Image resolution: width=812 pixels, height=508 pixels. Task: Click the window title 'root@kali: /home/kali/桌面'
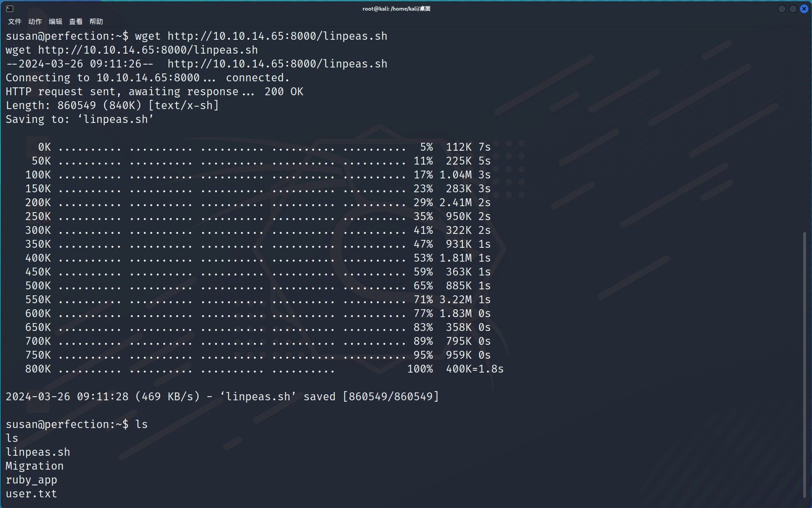(x=396, y=9)
